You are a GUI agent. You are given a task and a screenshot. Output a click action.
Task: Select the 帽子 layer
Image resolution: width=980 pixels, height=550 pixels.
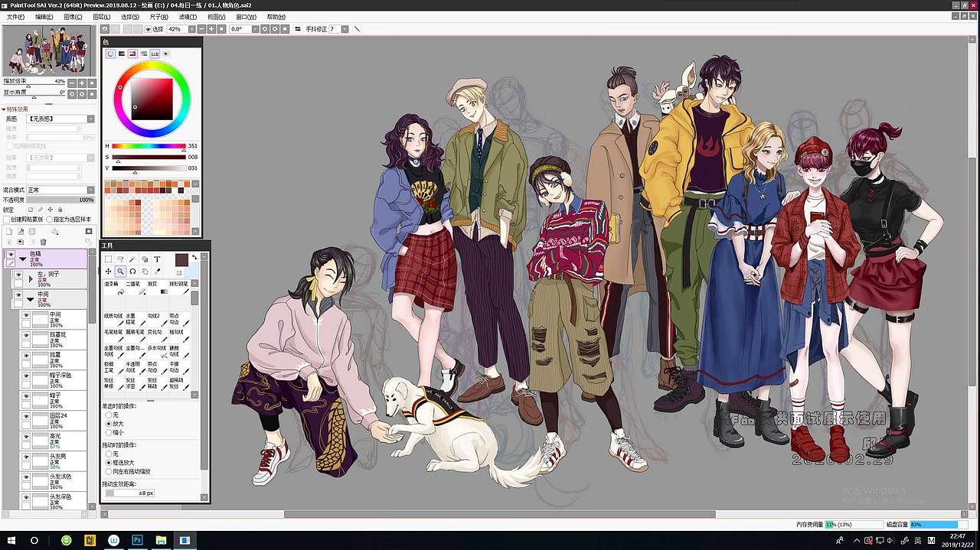(x=54, y=401)
